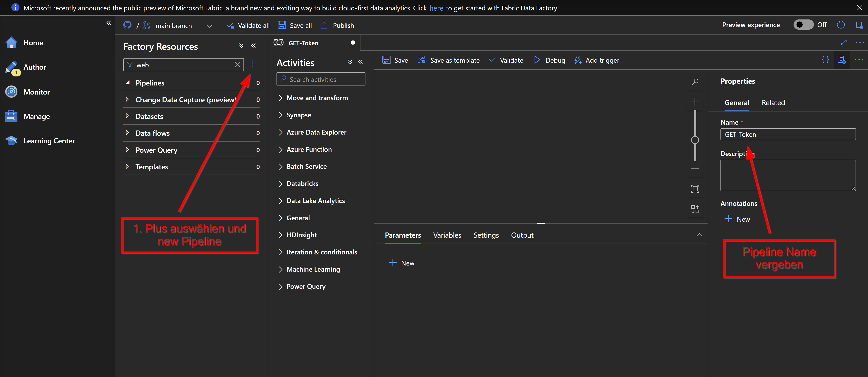Image resolution: width=868 pixels, height=377 pixels.
Task: Collapse the Activities pane
Action: click(360, 62)
